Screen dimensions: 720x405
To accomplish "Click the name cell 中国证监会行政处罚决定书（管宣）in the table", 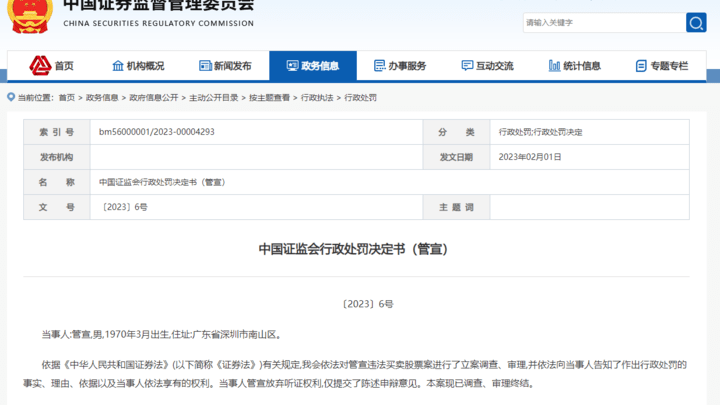I will pos(162,182).
